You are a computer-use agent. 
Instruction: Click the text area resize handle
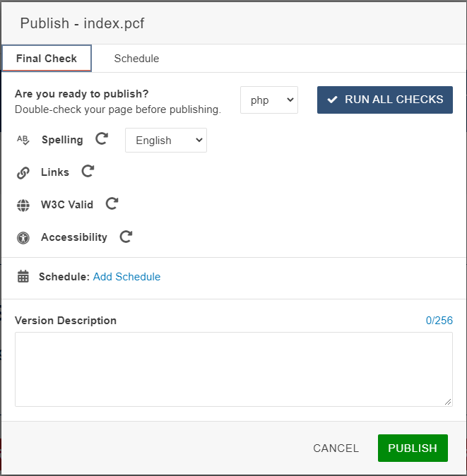448,402
